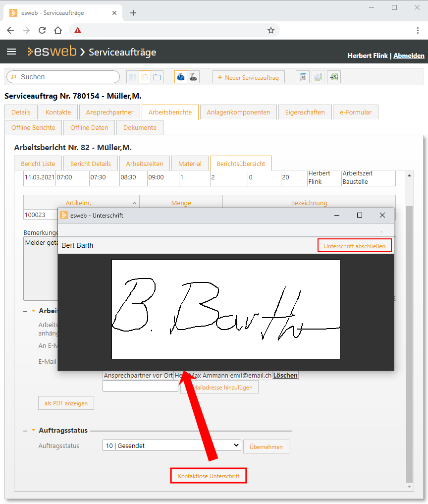
Task: Toggle the gray group filter icon
Action: pyautogui.click(x=193, y=77)
